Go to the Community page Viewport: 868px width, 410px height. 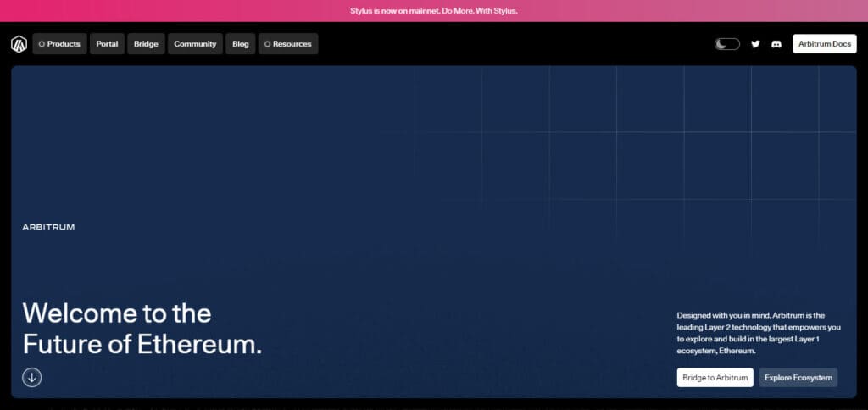tap(195, 44)
